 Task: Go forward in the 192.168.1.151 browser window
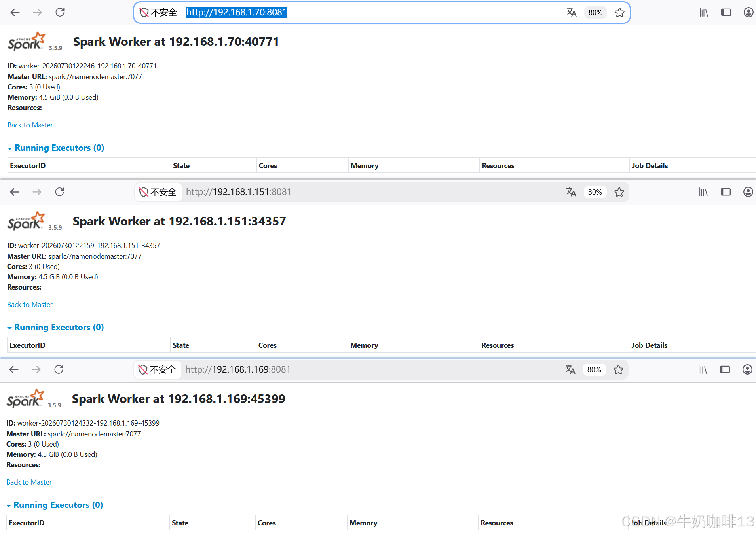(37, 192)
